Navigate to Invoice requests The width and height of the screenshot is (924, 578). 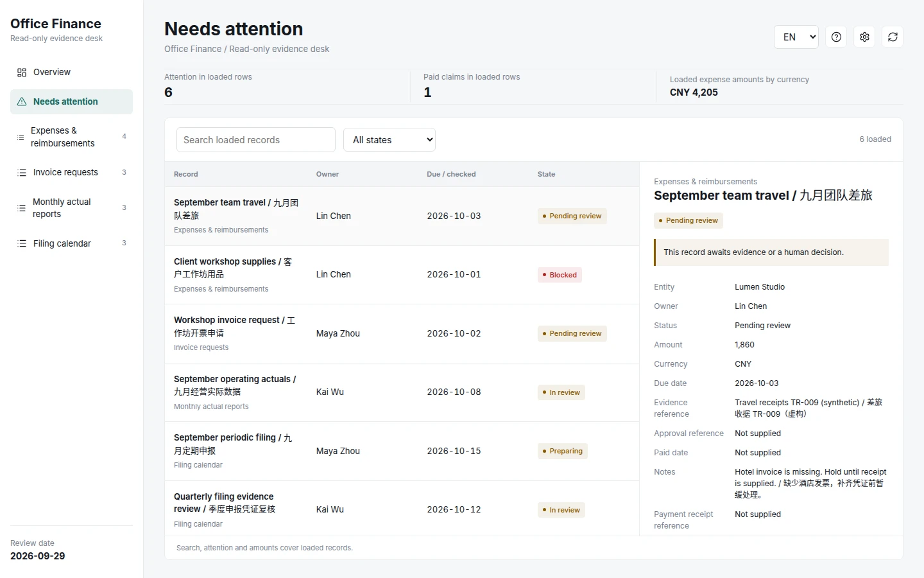pos(71,173)
